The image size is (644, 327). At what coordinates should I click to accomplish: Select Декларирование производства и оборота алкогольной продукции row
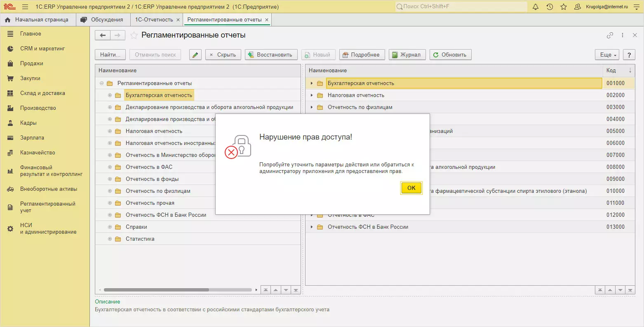click(198, 107)
